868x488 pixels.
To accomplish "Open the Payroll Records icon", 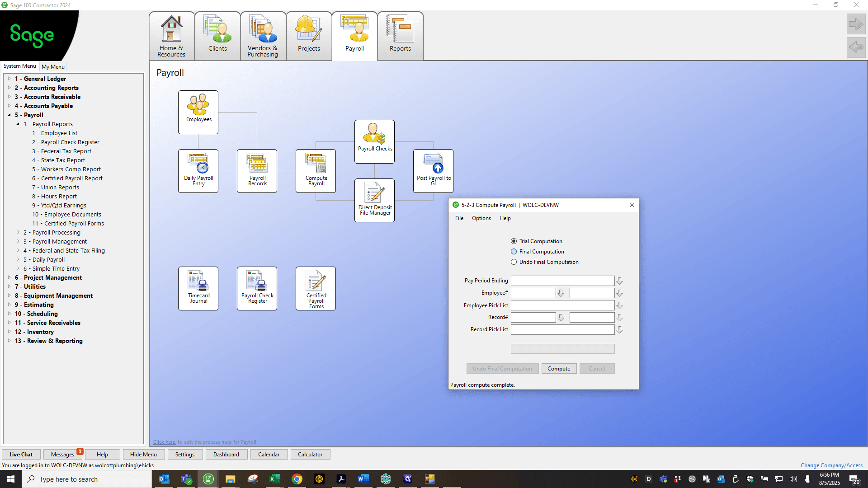I will click(x=257, y=171).
